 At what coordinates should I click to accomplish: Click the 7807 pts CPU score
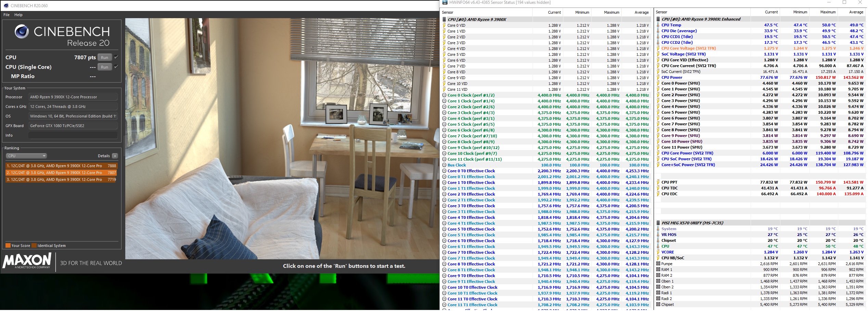[x=85, y=58]
